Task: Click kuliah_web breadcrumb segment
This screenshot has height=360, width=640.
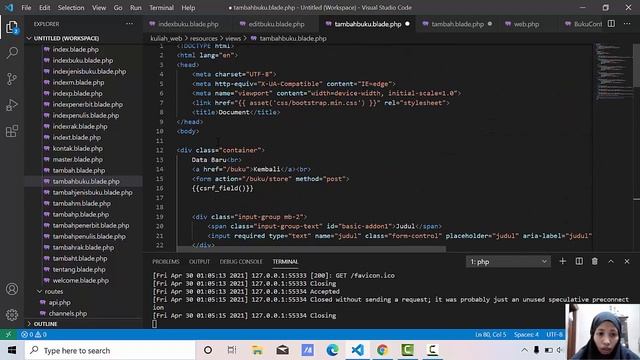Action: point(166,38)
